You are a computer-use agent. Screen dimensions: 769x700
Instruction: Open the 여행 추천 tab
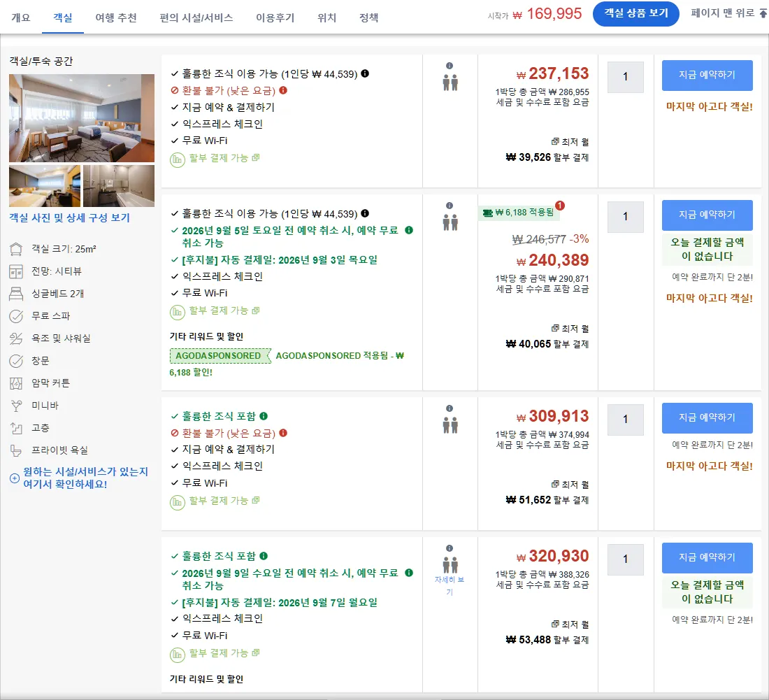[116, 17]
